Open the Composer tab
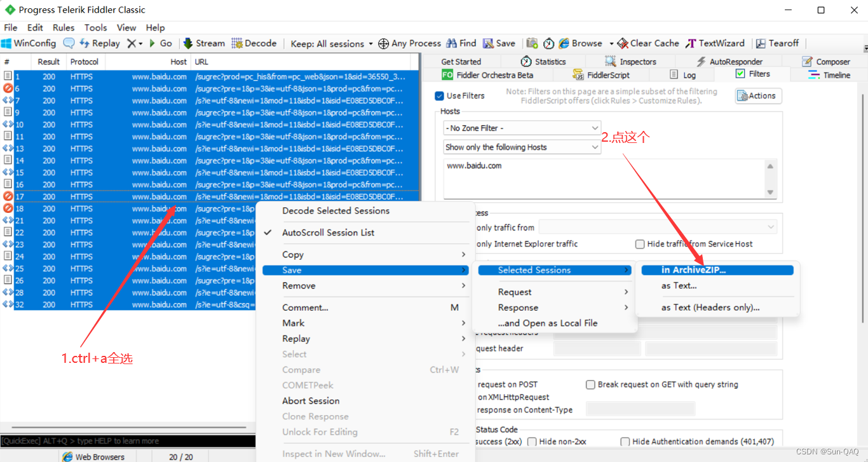868x462 pixels. (x=825, y=62)
